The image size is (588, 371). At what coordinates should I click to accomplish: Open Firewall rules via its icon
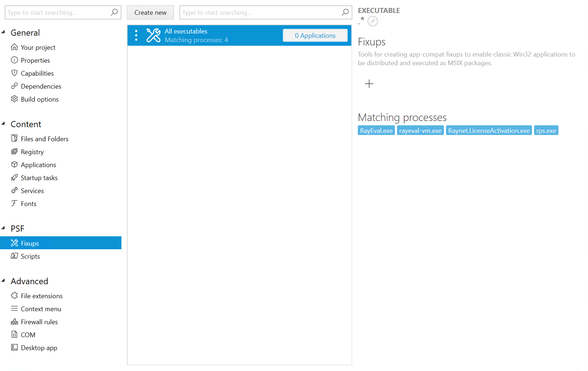point(14,322)
